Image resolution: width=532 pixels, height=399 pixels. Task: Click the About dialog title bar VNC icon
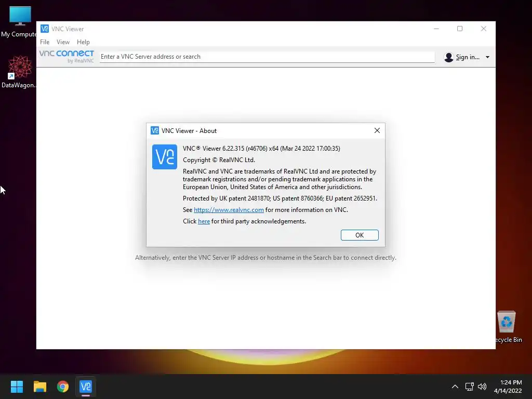[155, 130]
